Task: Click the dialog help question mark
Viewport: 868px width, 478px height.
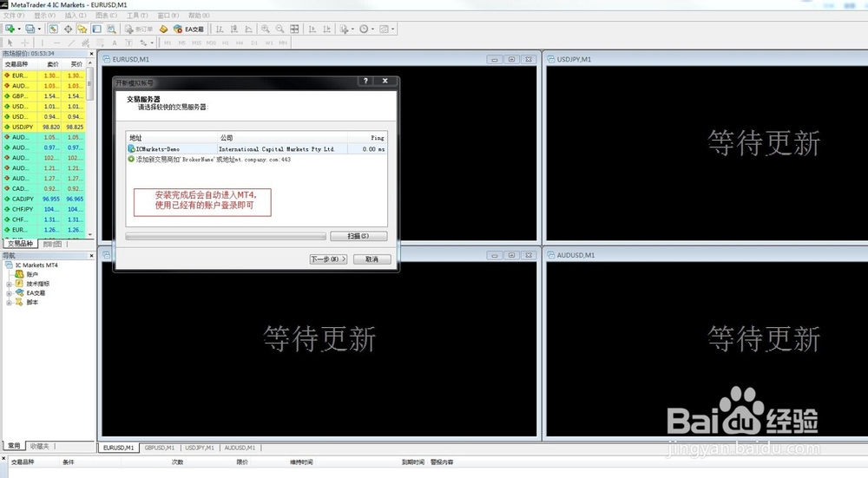Action: click(365, 81)
